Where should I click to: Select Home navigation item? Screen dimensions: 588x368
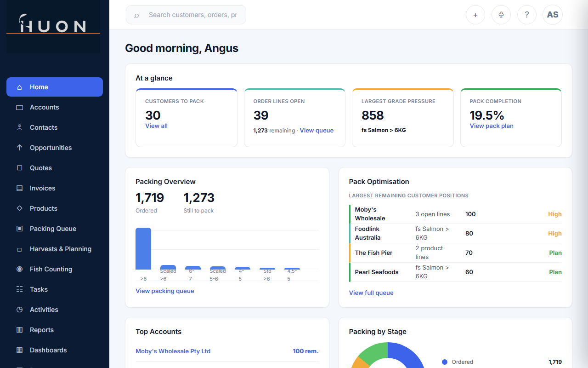55,87
